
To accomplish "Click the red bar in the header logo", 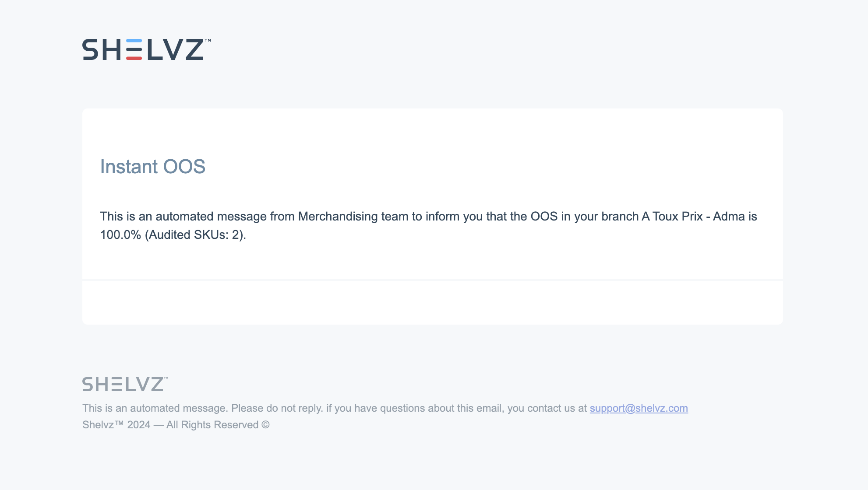I will (134, 58).
